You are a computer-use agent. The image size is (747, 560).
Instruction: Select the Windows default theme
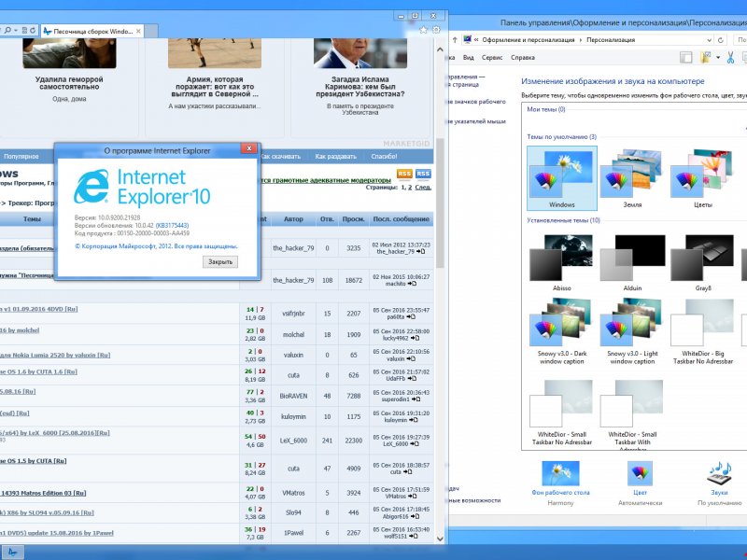click(x=562, y=178)
